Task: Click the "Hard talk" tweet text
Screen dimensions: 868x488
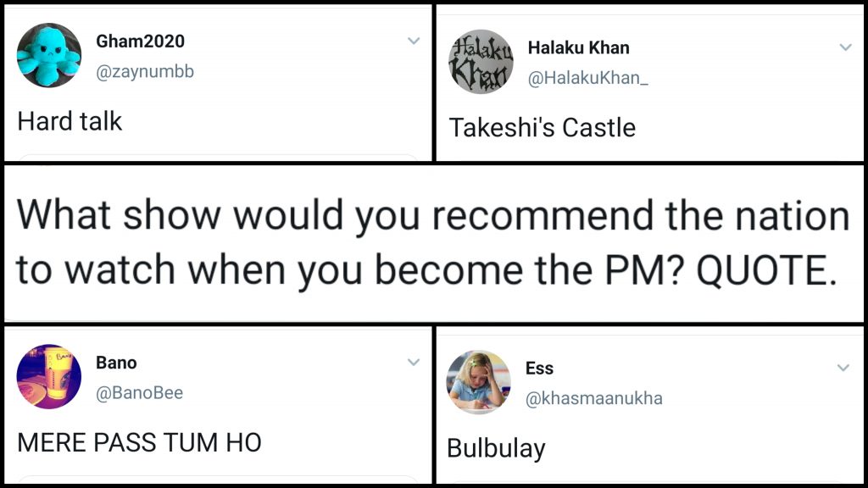Action: pos(70,121)
